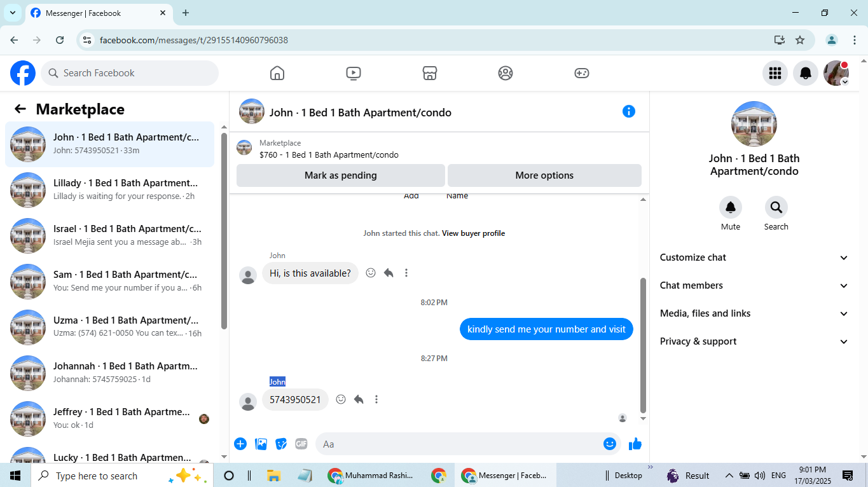Image resolution: width=868 pixels, height=487 pixels.
Task: Switch to Muhammad Rashi Chrome window
Action: click(370, 476)
